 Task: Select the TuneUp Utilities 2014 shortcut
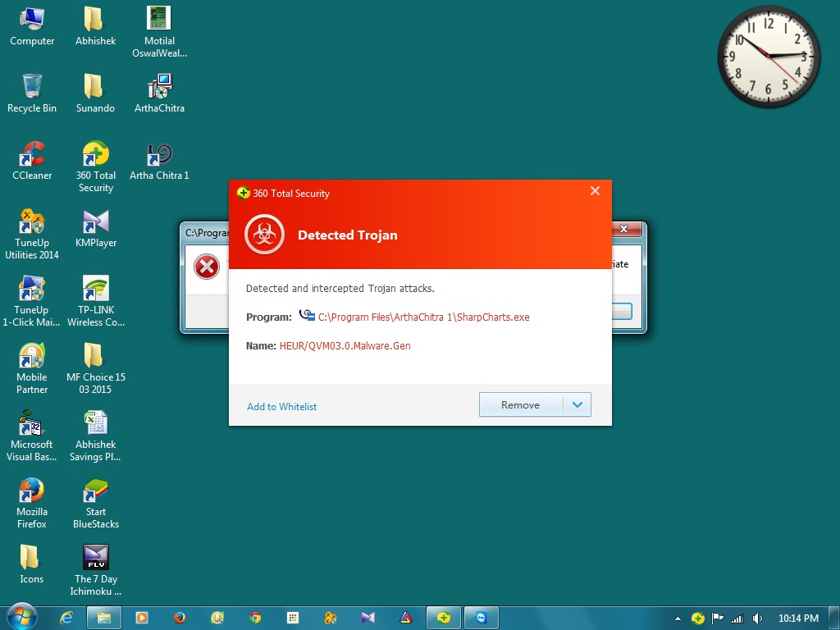click(32, 234)
